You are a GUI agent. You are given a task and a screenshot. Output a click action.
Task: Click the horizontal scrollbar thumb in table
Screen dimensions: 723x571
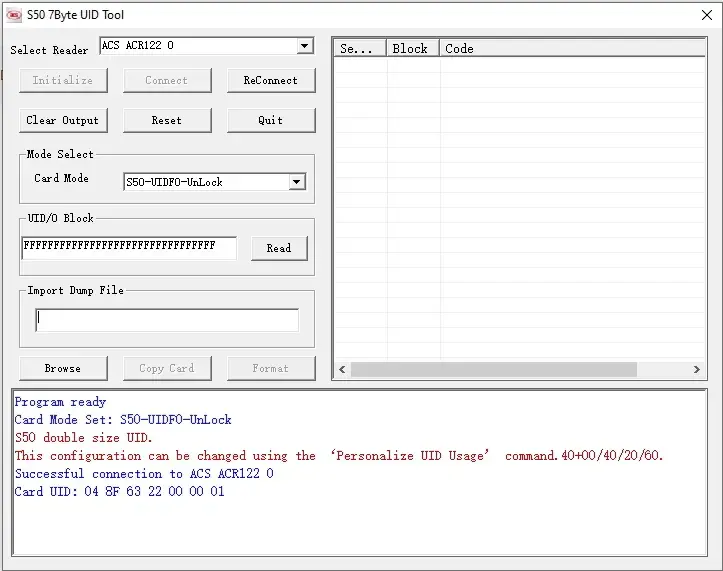pyautogui.click(x=493, y=369)
